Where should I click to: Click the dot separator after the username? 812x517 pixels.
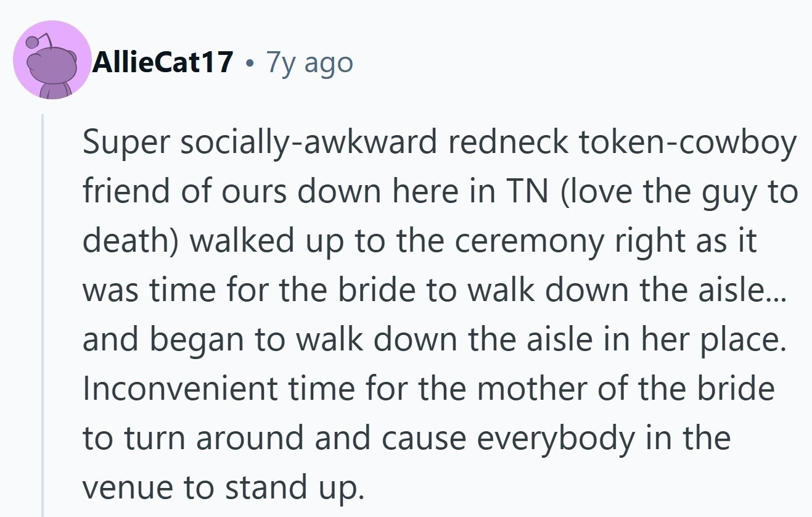click(249, 63)
